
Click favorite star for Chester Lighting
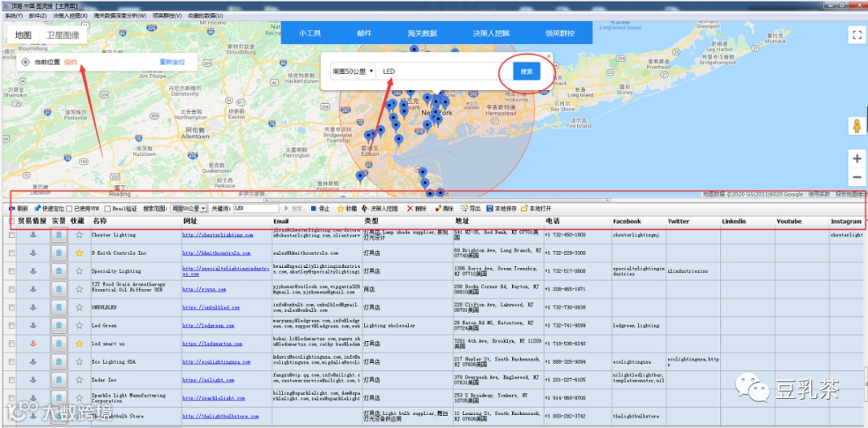pyautogui.click(x=79, y=235)
